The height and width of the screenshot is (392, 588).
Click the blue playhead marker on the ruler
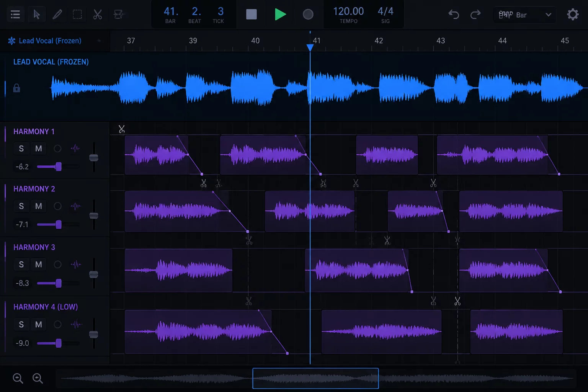point(310,47)
